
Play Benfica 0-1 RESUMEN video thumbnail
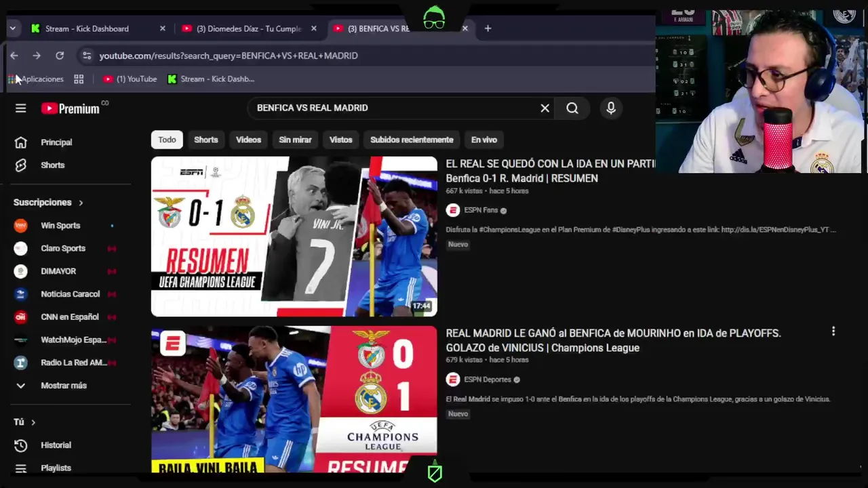click(294, 237)
